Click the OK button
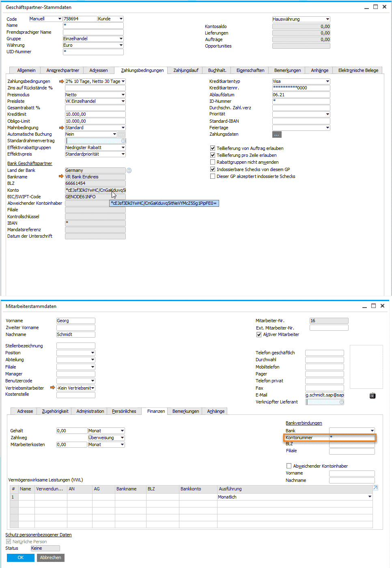392x568 pixels. point(21,558)
